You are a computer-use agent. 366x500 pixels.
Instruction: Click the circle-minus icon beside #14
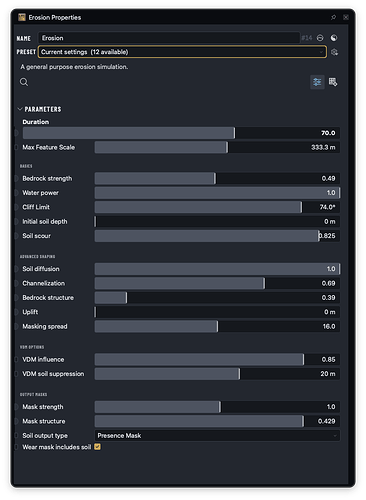click(320, 38)
